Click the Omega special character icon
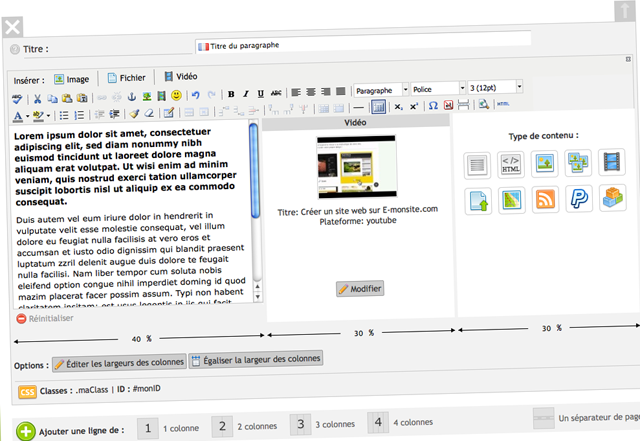This screenshot has height=441, width=640. coord(433,105)
